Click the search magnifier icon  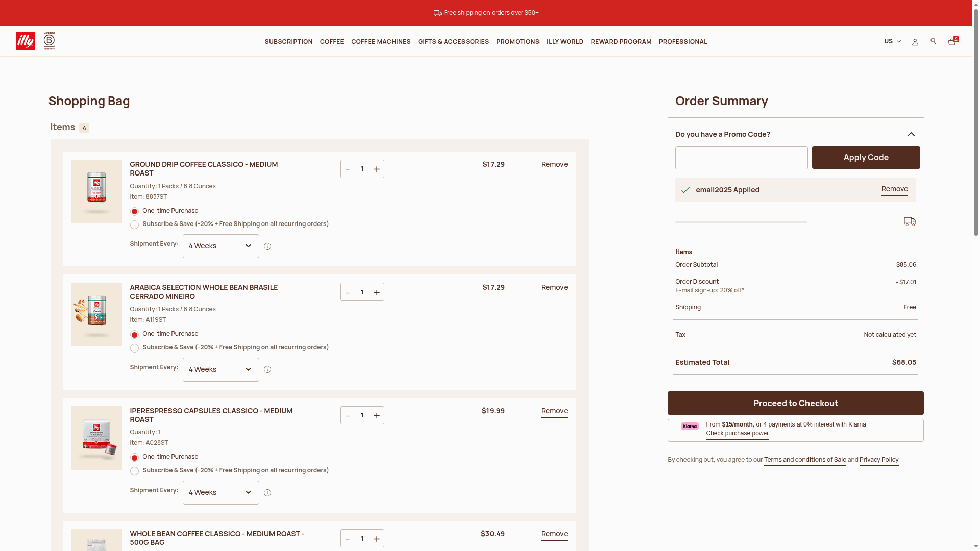tap(933, 41)
